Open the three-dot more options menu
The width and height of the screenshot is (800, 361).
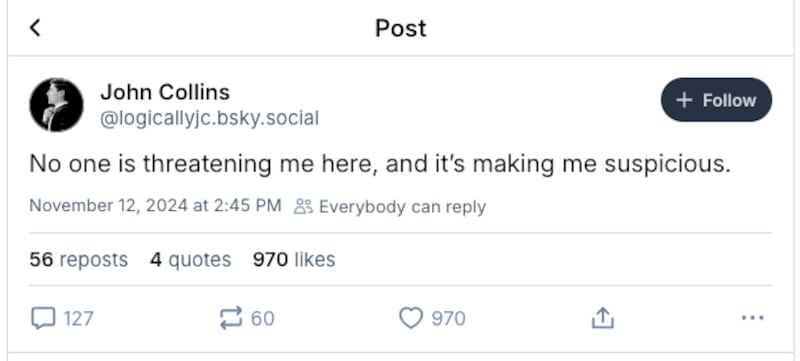click(x=753, y=318)
